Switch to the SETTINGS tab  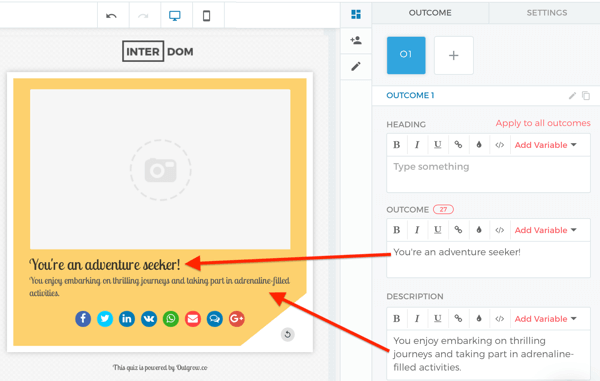pyautogui.click(x=546, y=13)
